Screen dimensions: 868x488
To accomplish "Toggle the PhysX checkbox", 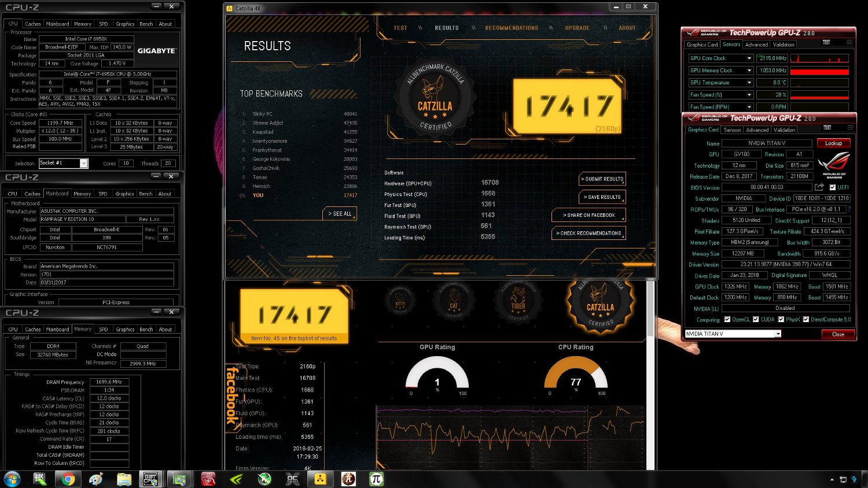I will click(x=781, y=319).
